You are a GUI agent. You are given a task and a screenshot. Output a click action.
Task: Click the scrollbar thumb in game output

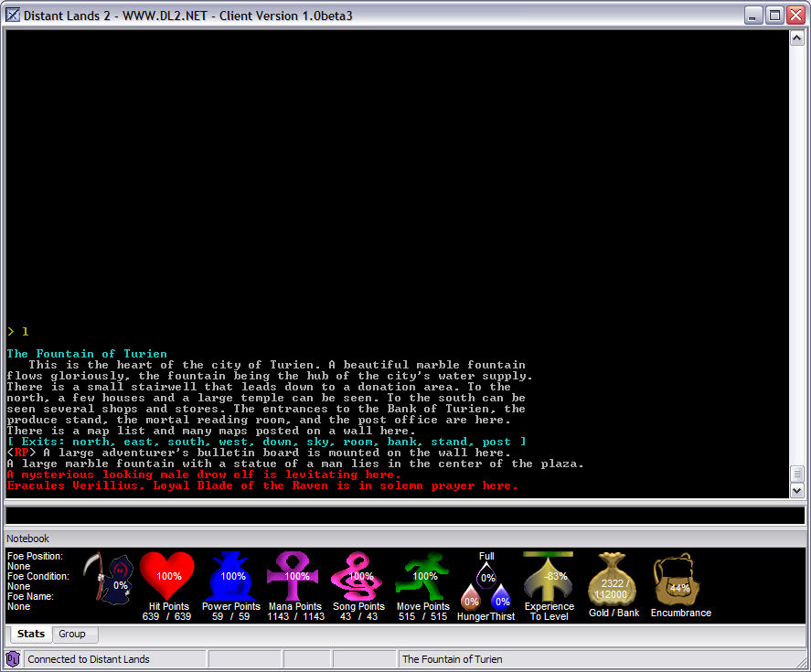[796, 474]
